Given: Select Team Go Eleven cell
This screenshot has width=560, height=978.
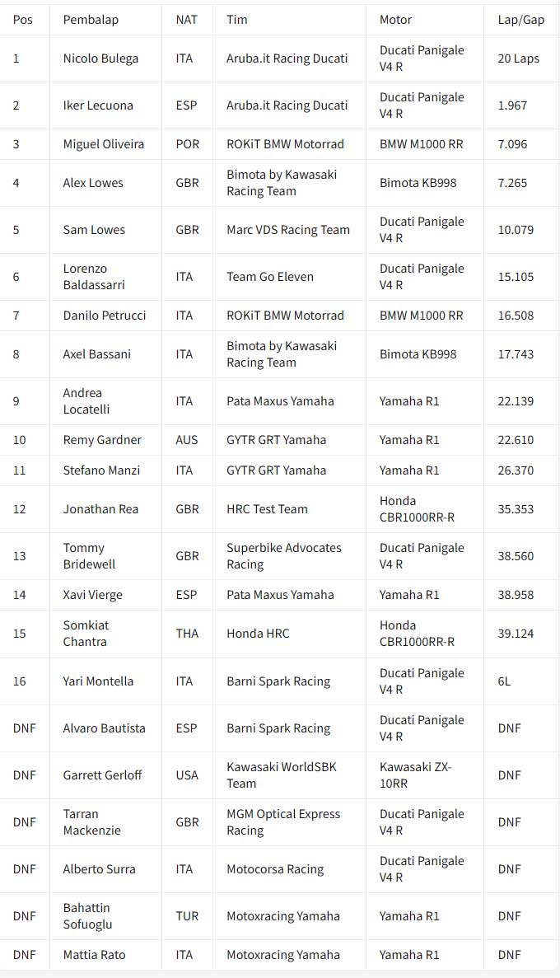Looking at the screenshot, I should (x=270, y=277).
